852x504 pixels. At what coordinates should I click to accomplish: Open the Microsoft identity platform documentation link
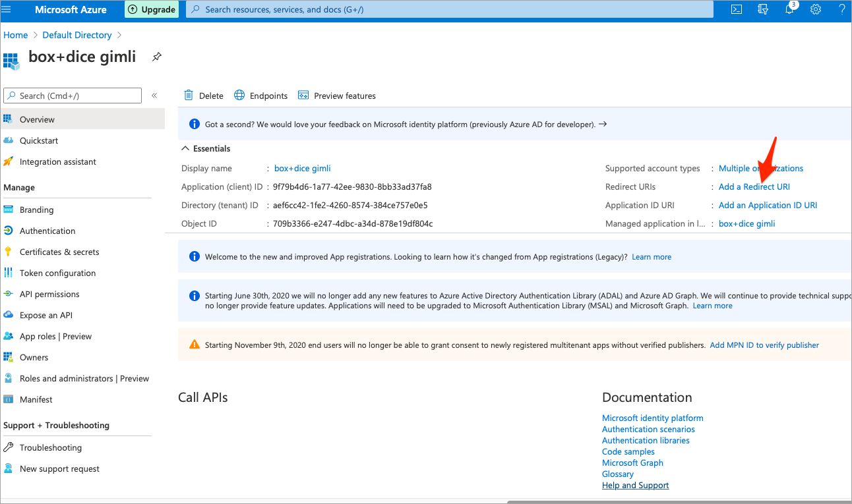[x=653, y=418]
